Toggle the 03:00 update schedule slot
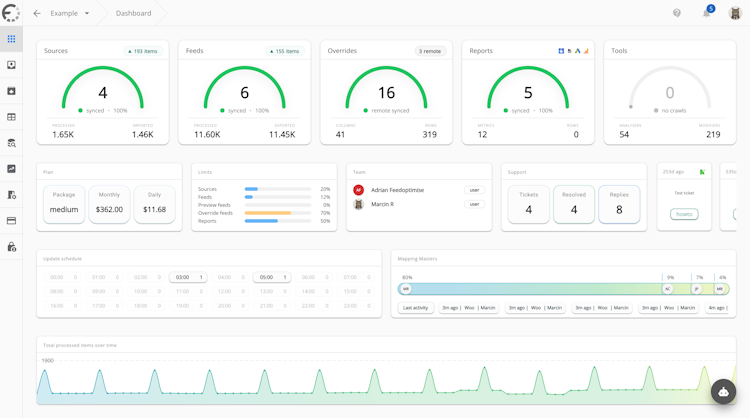 (x=188, y=277)
